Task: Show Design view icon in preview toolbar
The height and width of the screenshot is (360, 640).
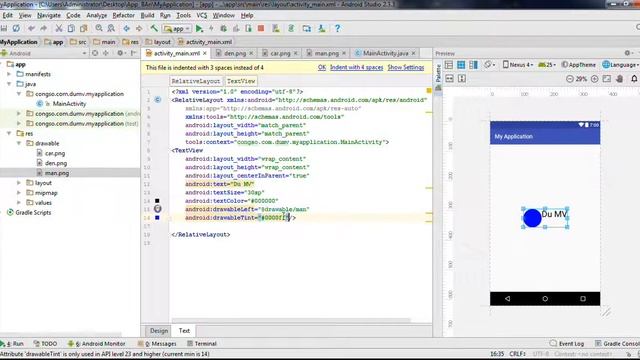Action: tap(449, 65)
